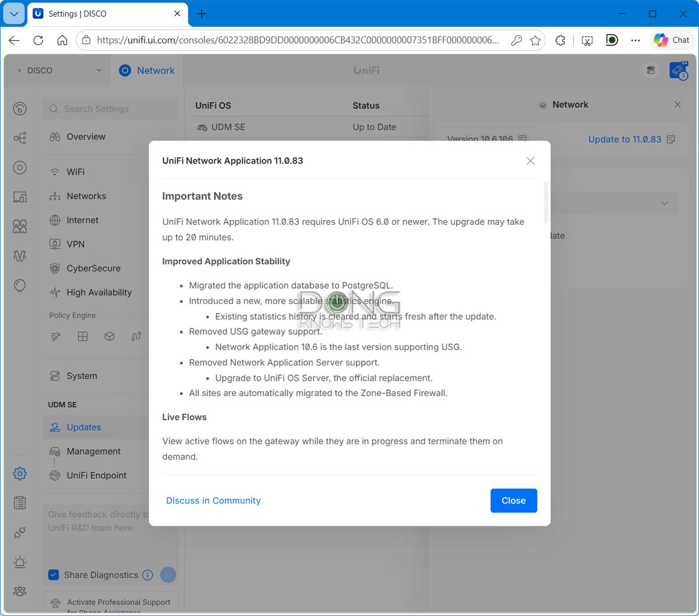
Task: Click the first Policy Engine wand icon
Action: click(56, 337)
